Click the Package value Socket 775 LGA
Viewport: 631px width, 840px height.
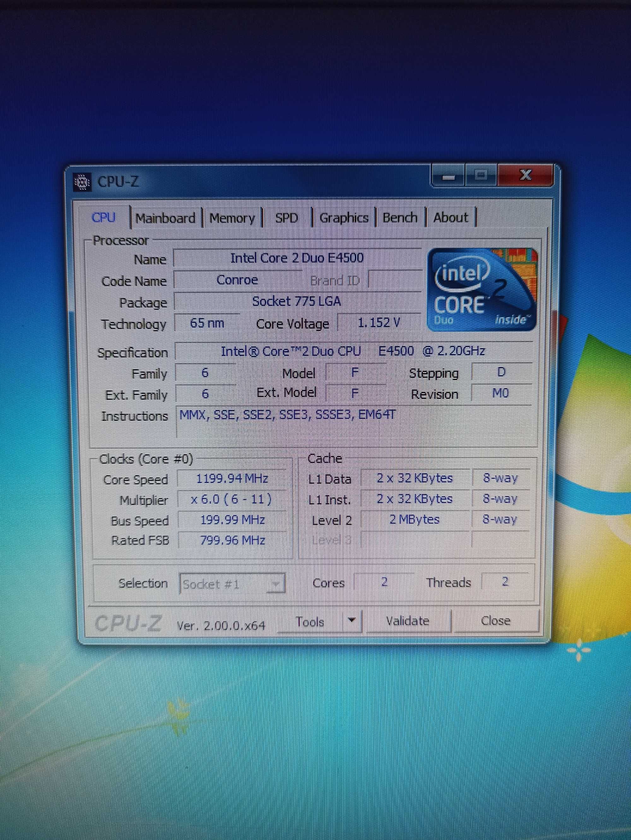(x=297, y=301)
